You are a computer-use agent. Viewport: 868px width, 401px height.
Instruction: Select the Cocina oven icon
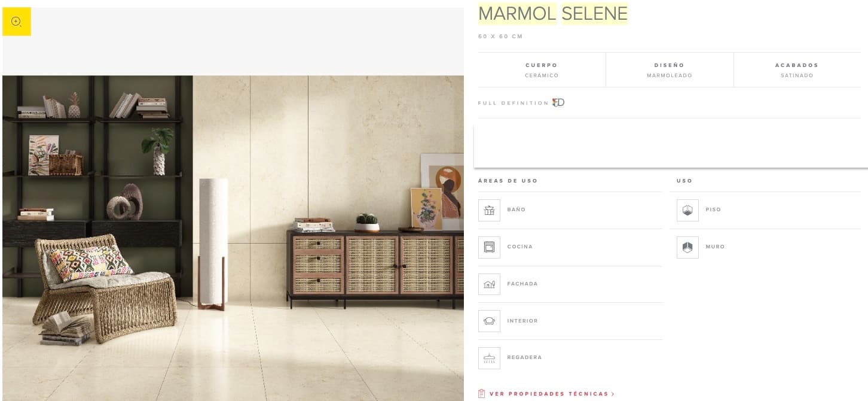coord(489,247)
